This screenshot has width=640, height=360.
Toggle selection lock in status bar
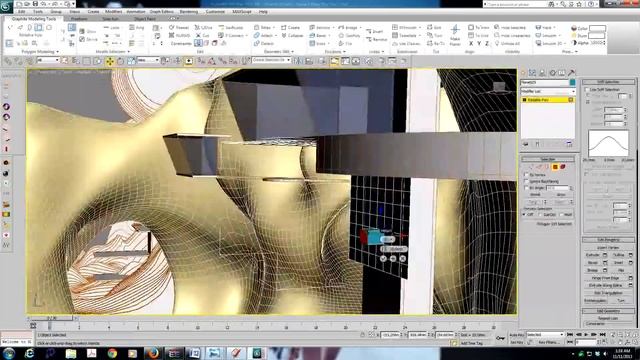click(x=362, y=335)
